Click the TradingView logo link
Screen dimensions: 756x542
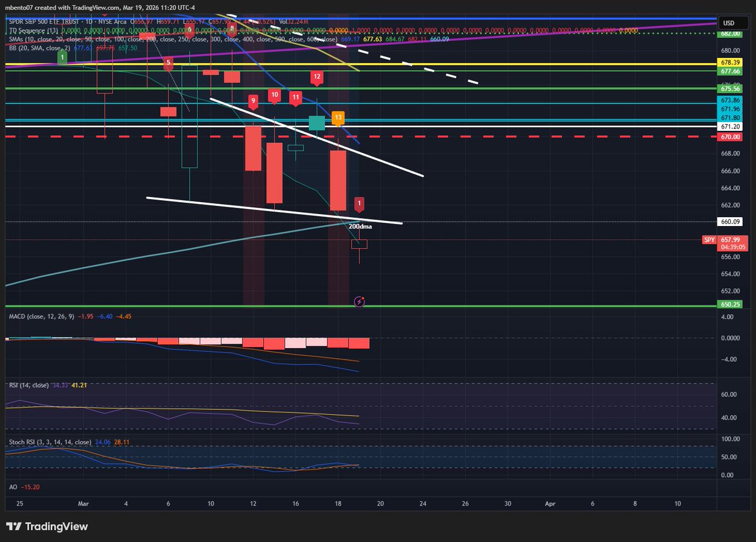click(47, 526)
